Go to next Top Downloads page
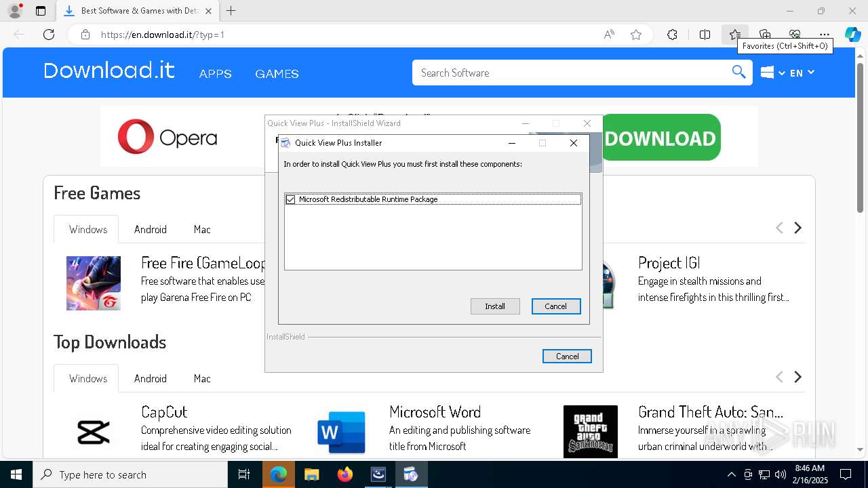The height and width of the screenshot is (488, 868). (x=798, y=377)
